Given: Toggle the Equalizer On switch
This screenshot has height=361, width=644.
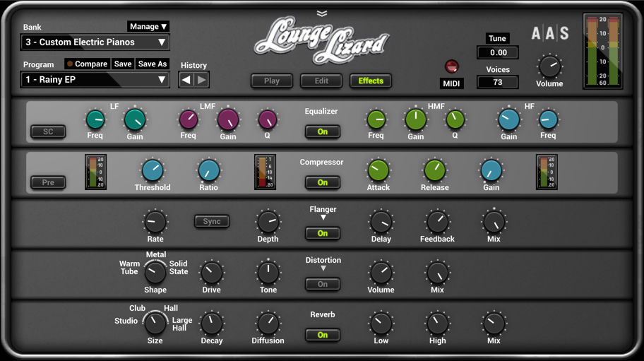Looking at the screenshot, I should click(x=323, y=131).
